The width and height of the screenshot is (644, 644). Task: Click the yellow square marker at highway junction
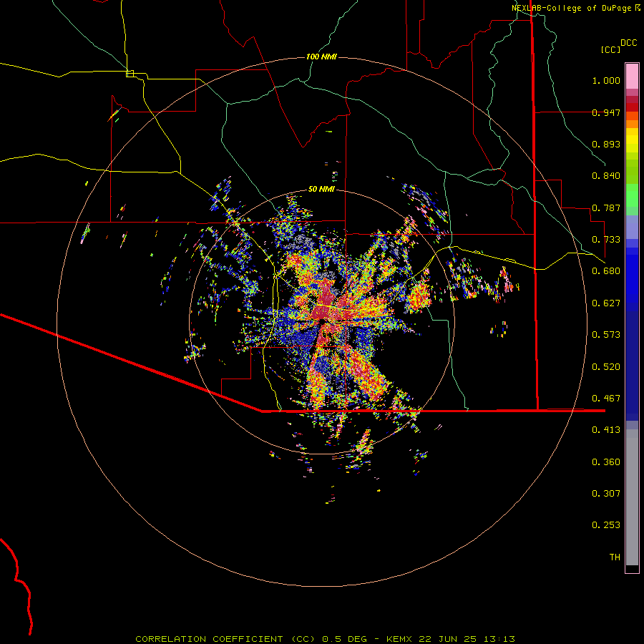coord(130,74)
